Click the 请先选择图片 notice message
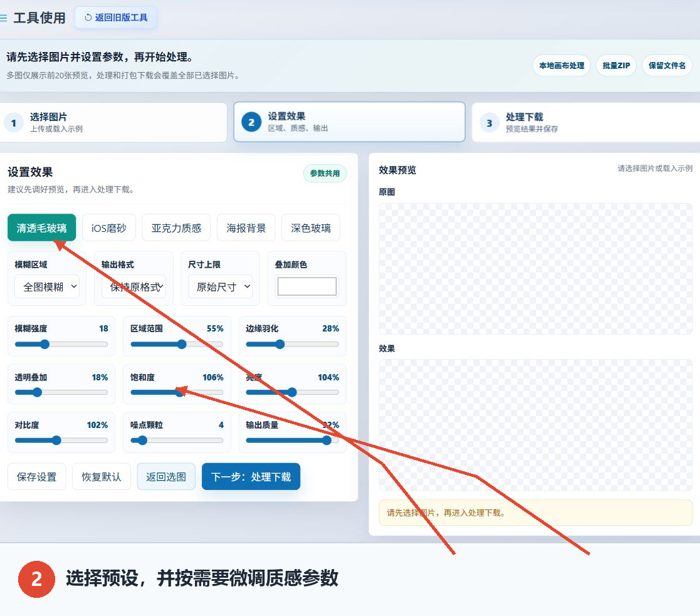Image resolution: width=700 pixels, height=616 pixels. [x=535, y=513]
